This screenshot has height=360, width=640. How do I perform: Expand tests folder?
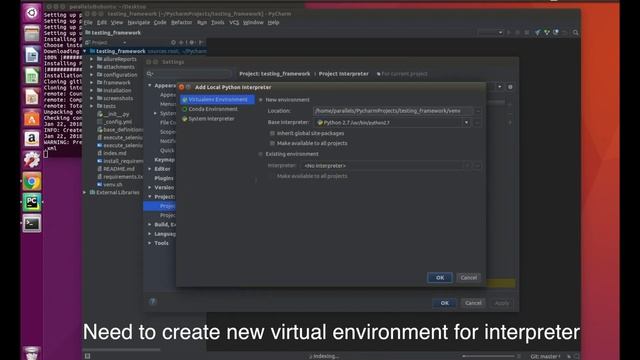pos(91,106)
